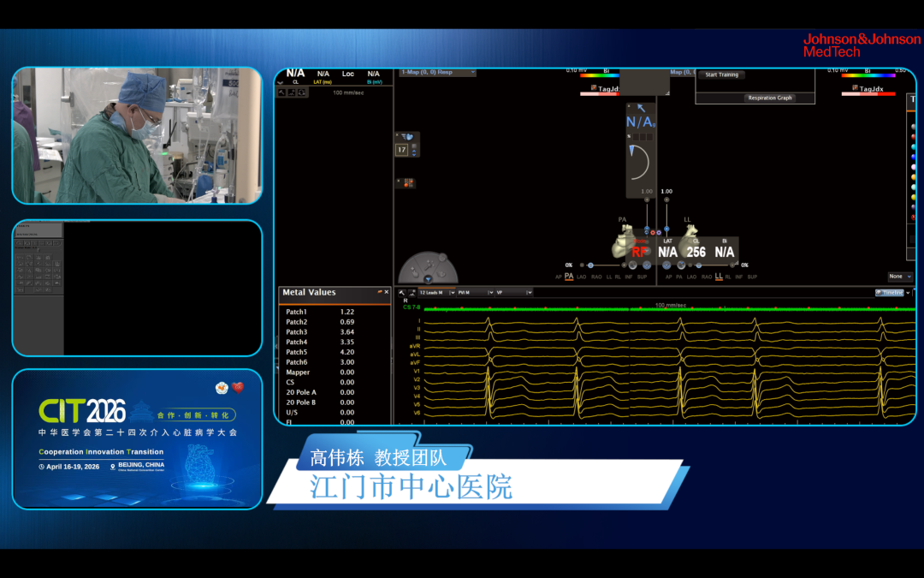Click the filter funnel on semicircle tool wheel

428,278
